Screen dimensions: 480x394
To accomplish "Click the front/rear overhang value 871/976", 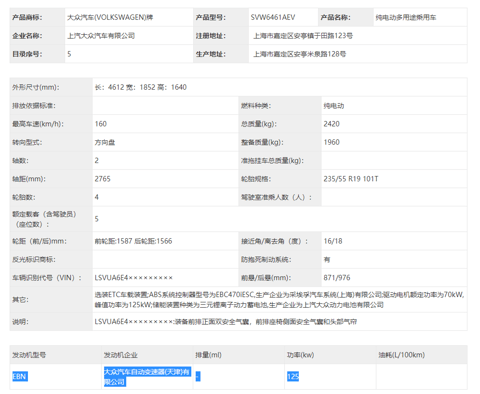I will coord(337,278).
